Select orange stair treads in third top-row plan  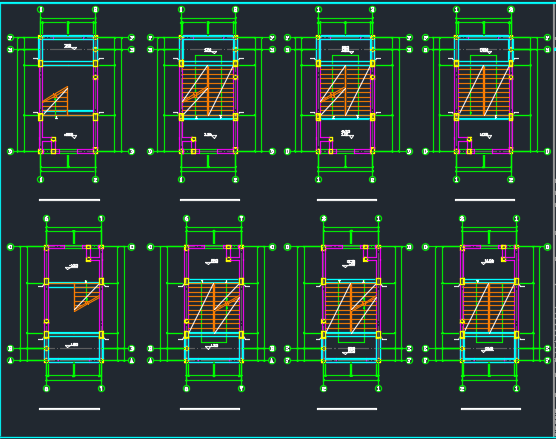[x=345, y=91]
